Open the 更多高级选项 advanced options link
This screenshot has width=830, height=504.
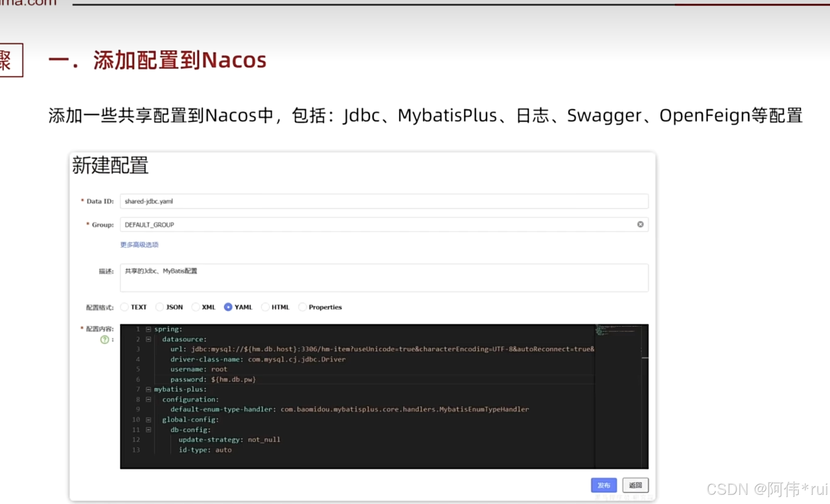(x=139, y=244)
